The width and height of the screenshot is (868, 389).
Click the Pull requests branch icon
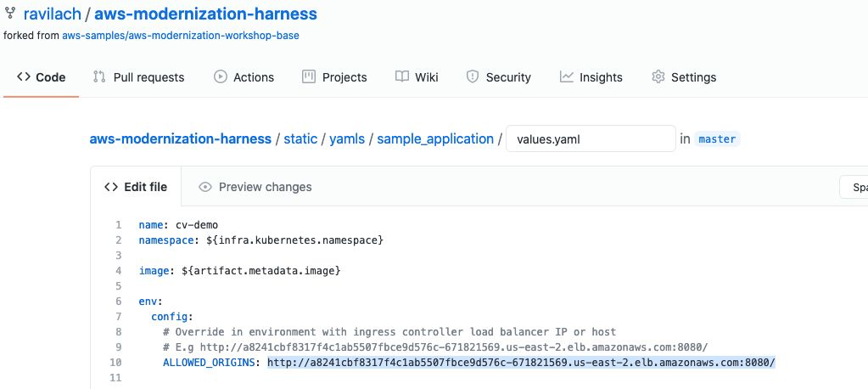pos(99,76)
